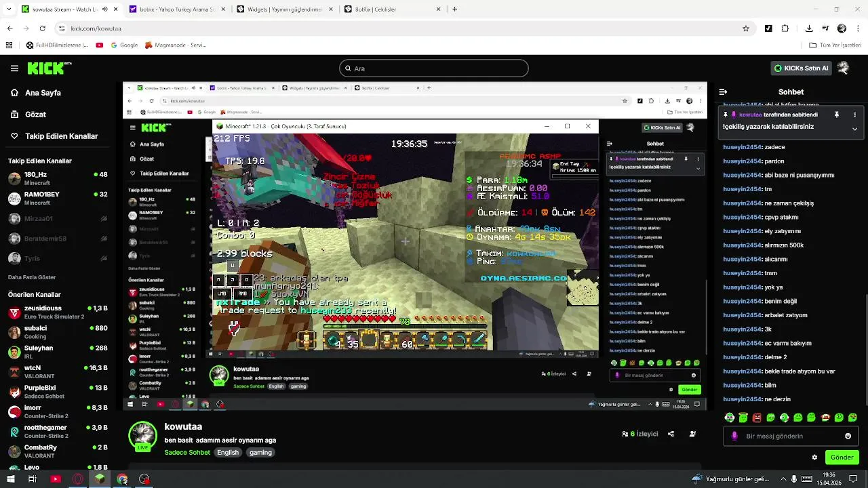Go back with the browser back arrow
This screenshot has height=488, width=868.
pyautogui.click(x=10, y=28)
